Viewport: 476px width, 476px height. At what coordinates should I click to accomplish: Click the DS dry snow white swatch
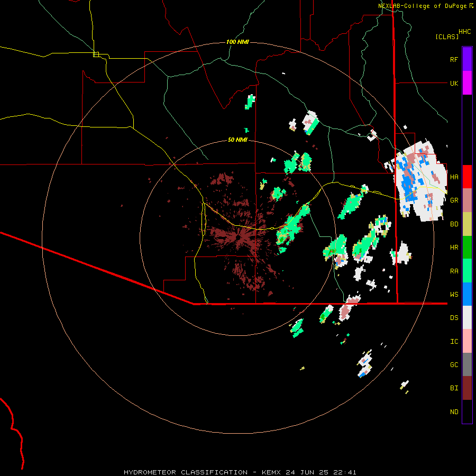(x=467, y=317)
